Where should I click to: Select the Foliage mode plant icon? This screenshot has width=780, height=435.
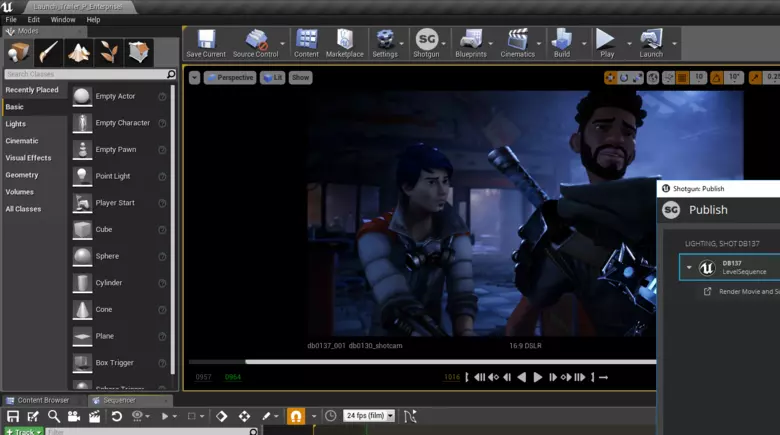coord(108,52)
